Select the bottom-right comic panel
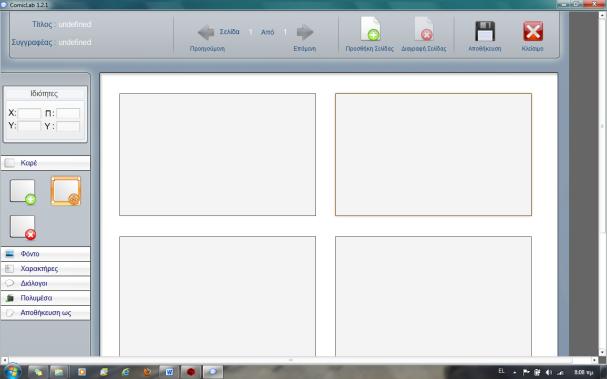Image resolution: width=607 pixels, height=379 pixels. click(x=434, y=296)
